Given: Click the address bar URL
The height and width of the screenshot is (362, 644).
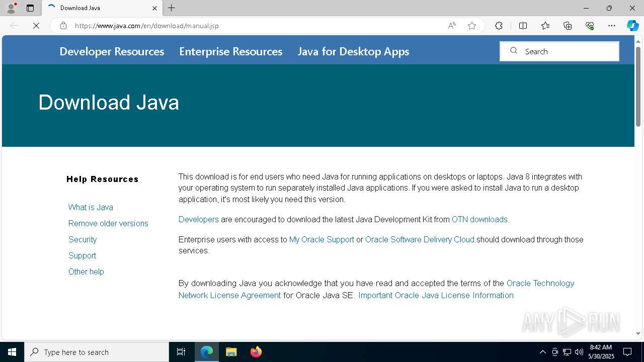Looking at the screenshot, I should tap(147, 26).
